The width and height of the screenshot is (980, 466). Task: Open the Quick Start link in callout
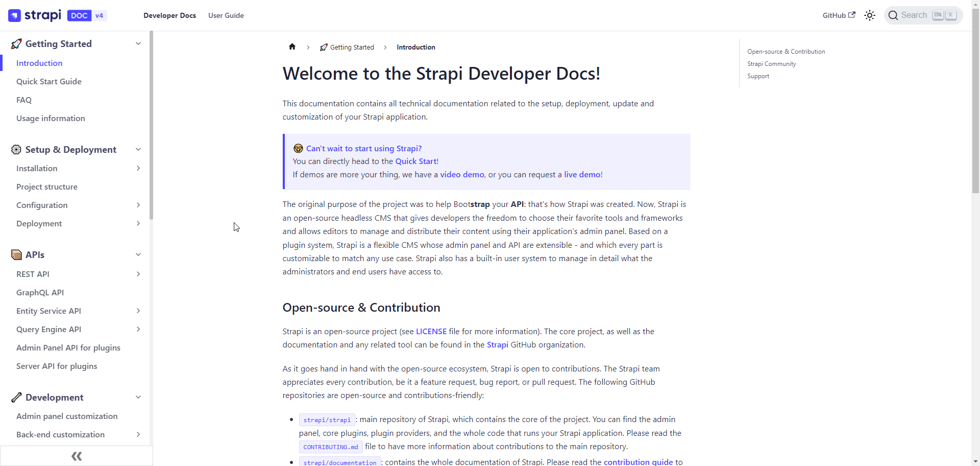tap(415, 161)
